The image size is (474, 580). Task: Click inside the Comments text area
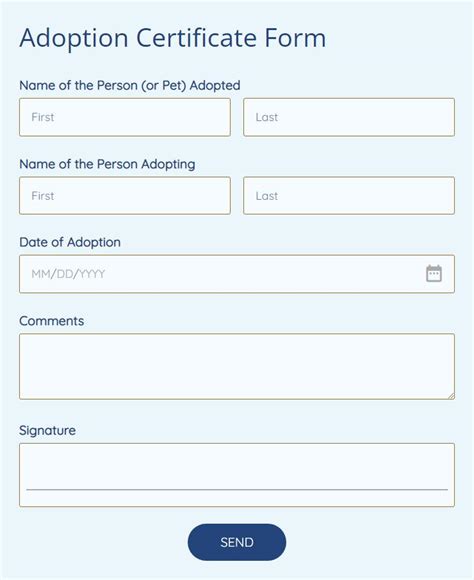tap(237, 367)
